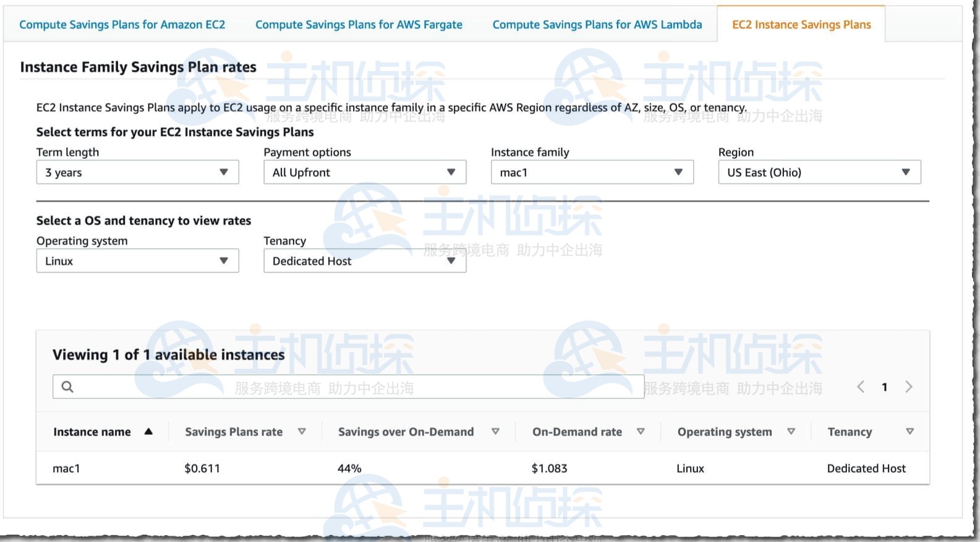Open Compute Savings Plans for AWS Fargate tab

(x=359, y=25)
